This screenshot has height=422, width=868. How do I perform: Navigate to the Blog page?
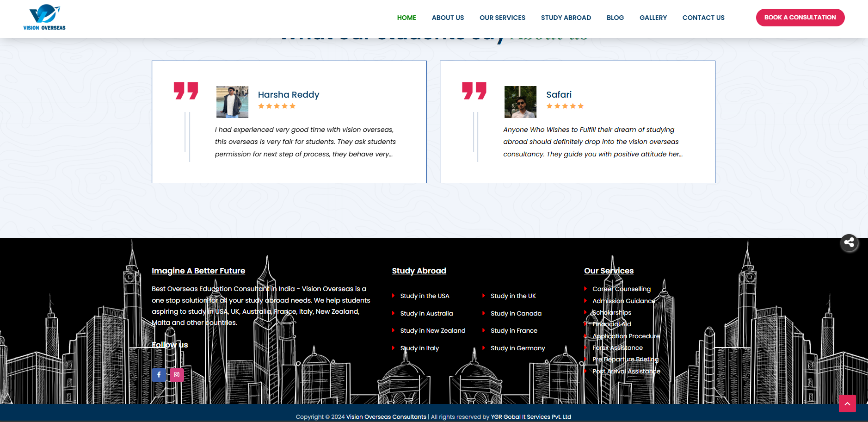pyautogui.click(x=615, y=18)
